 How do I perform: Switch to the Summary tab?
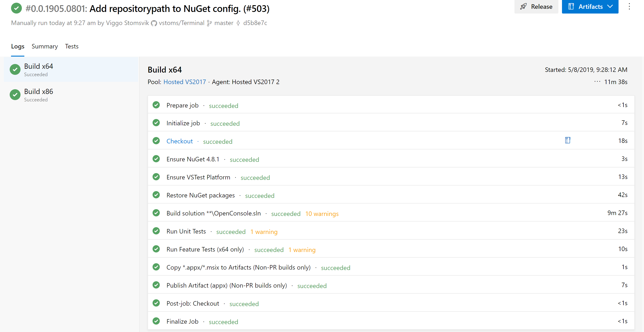coord(45,46)
